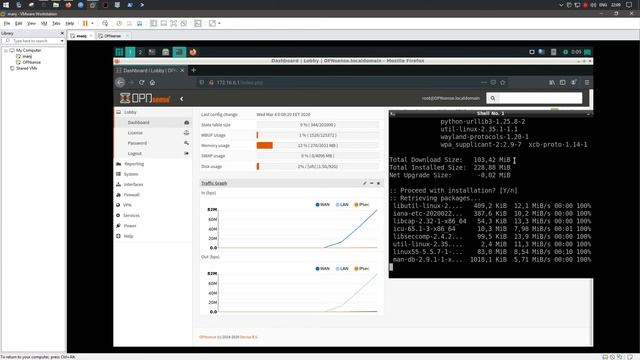Screen dimensions: 640x360
Task: Open the Firefox hamburger menu
Action: (x=587, y=82)
